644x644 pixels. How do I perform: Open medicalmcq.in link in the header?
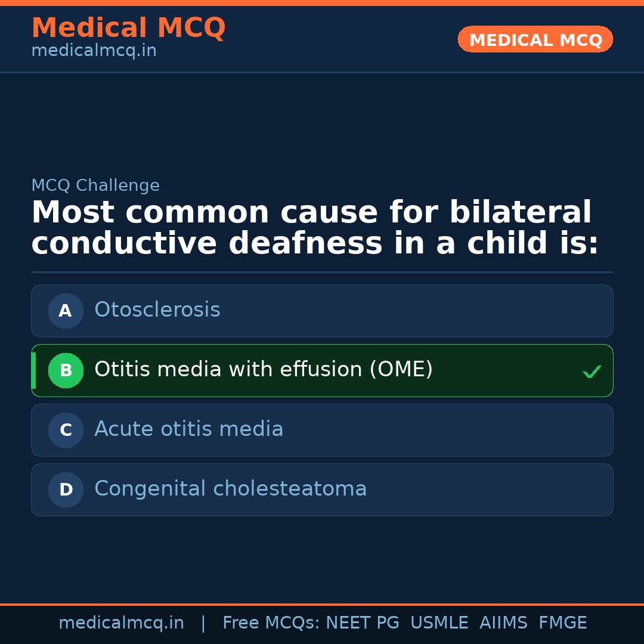(x=94, y=51)
